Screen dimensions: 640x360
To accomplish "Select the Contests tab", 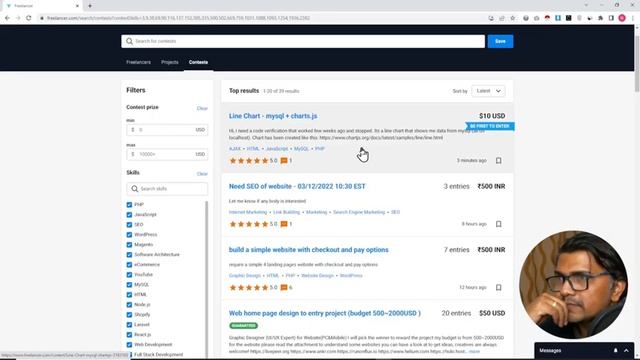I will pyautogui.click(x=198, y=62).
